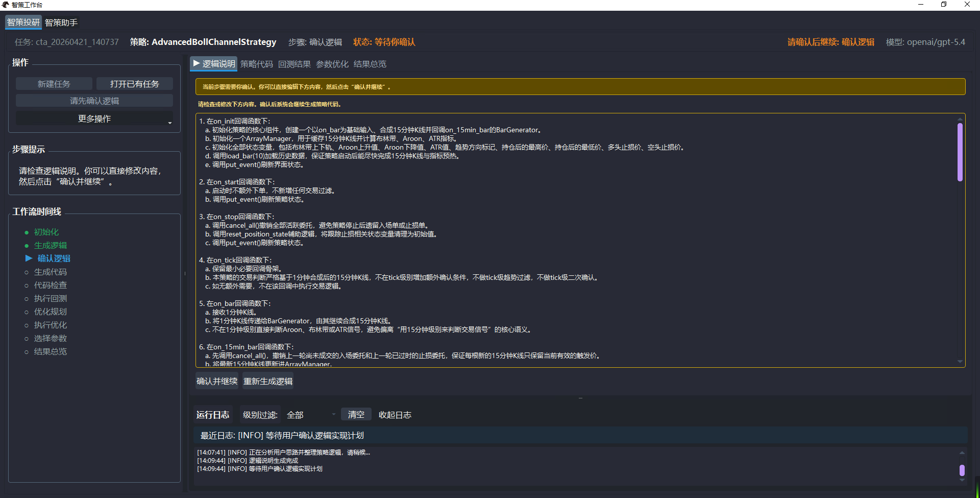The width and height of the screenshot is (980, 498).
Task: Click the green dot beside 初始化
Action: [27, 232]
